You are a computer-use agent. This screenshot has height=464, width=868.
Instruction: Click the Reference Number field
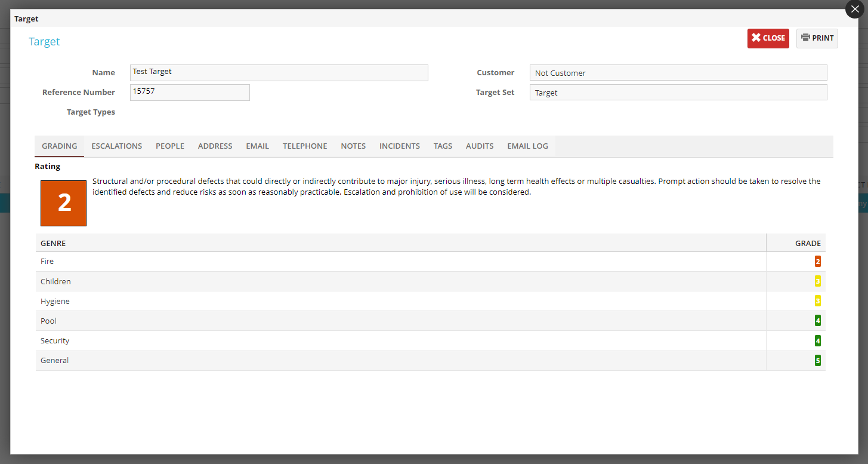coord(190,93)
